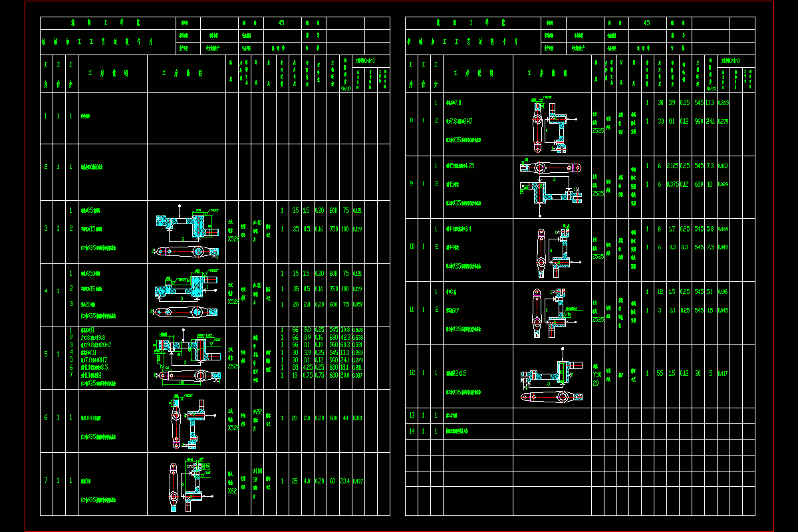Click process number '14' in right sheet
The image size is (798, 532).
pyautogui.click(x=412, y=430)
